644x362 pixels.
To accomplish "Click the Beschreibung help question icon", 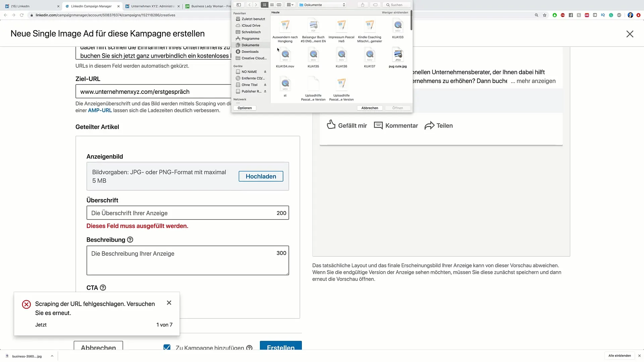I will point(130,240).
